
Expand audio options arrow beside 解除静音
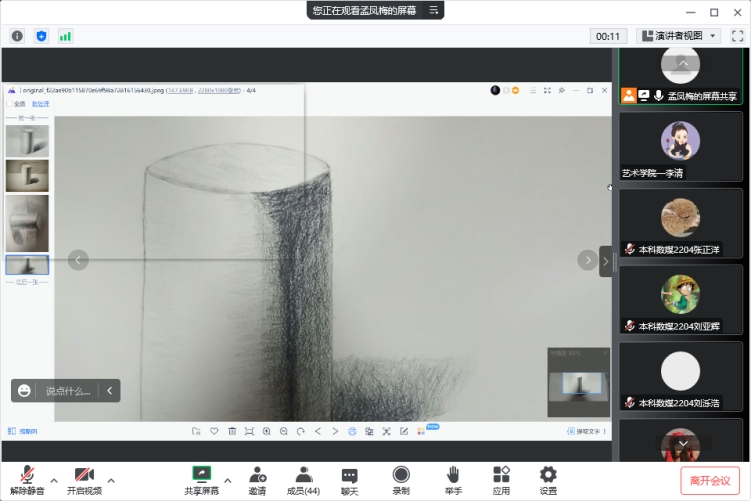click(x=54, y=479)
